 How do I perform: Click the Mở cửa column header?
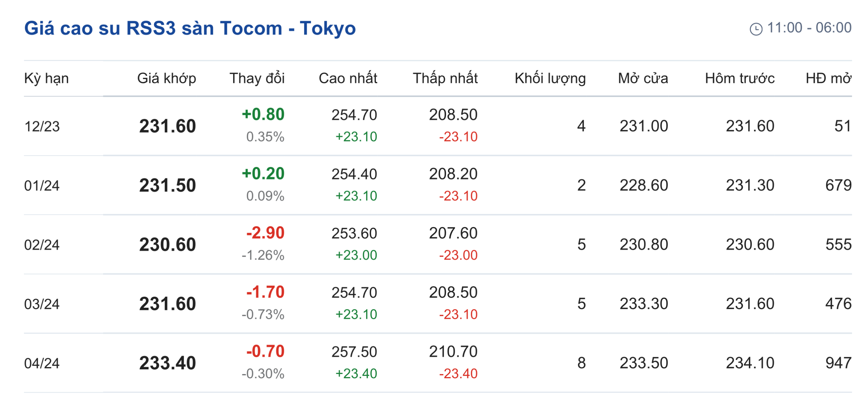coord(643,78)
